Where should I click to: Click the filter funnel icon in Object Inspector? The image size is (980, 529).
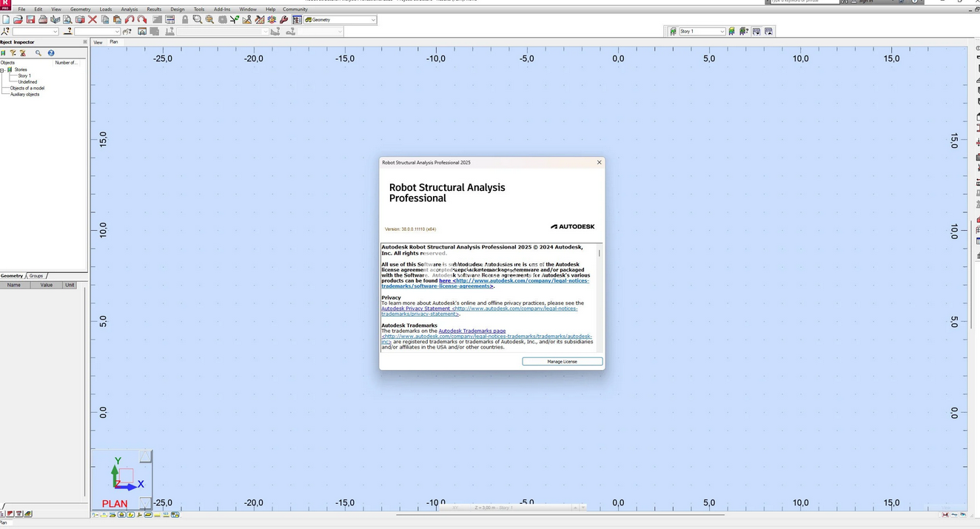[13, 53]
